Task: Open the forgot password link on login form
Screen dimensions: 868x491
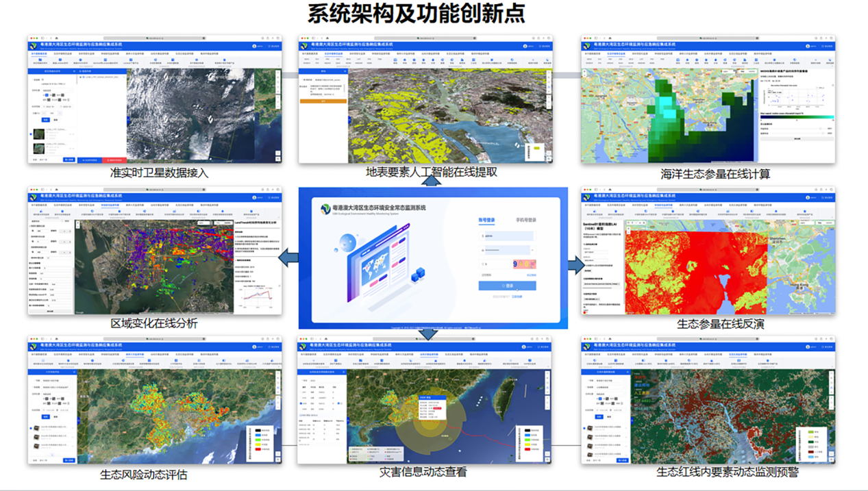Action: pos(531,275)
